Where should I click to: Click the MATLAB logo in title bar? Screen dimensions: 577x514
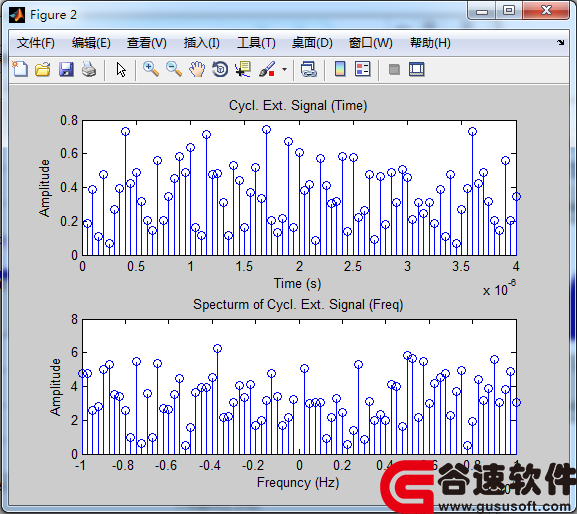pos(17,15)
